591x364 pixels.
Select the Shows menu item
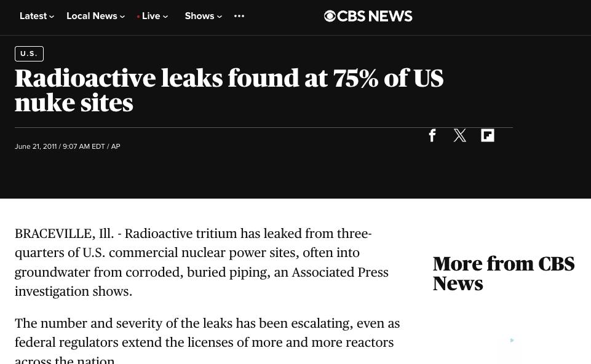199,17
